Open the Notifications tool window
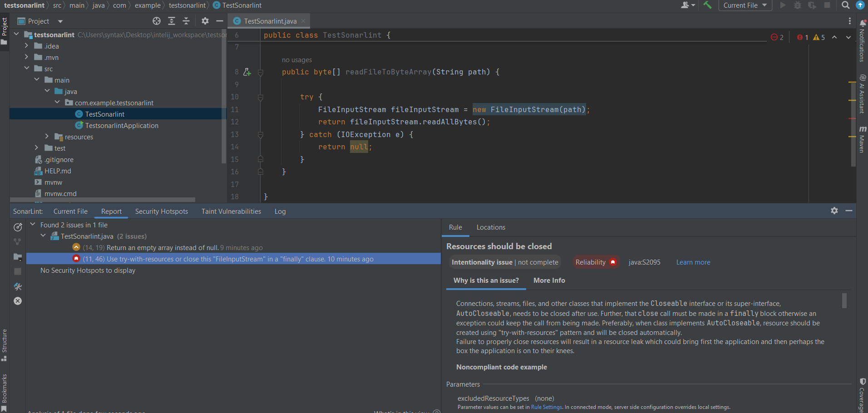 point(862,41)
